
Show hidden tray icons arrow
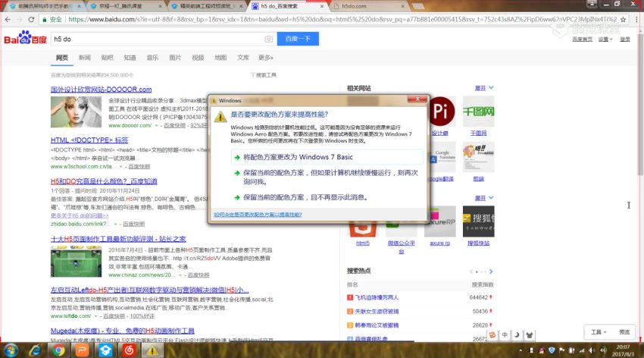(521, 350)
